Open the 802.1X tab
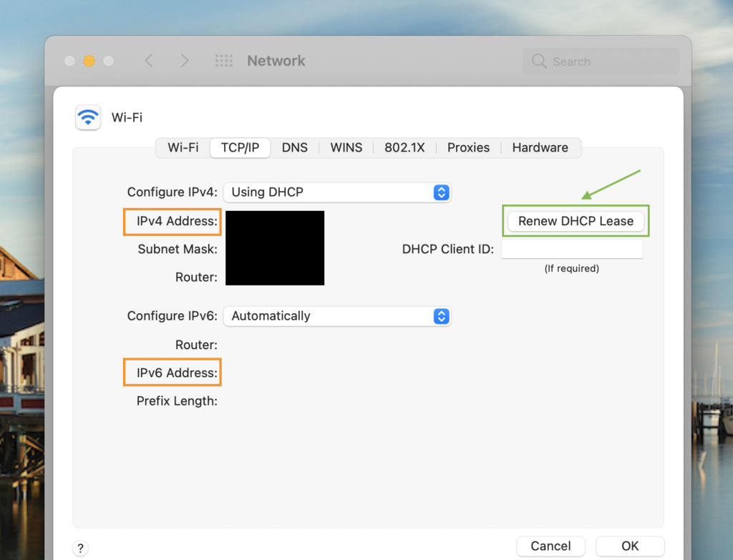The height and width of the screenshot is (560, 733). [404, 148]
